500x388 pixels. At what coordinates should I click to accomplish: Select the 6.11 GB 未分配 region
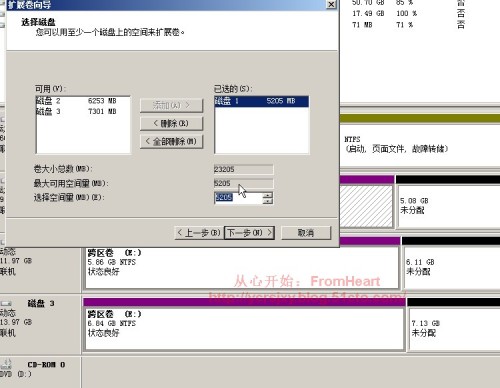(x=452, y=268)
